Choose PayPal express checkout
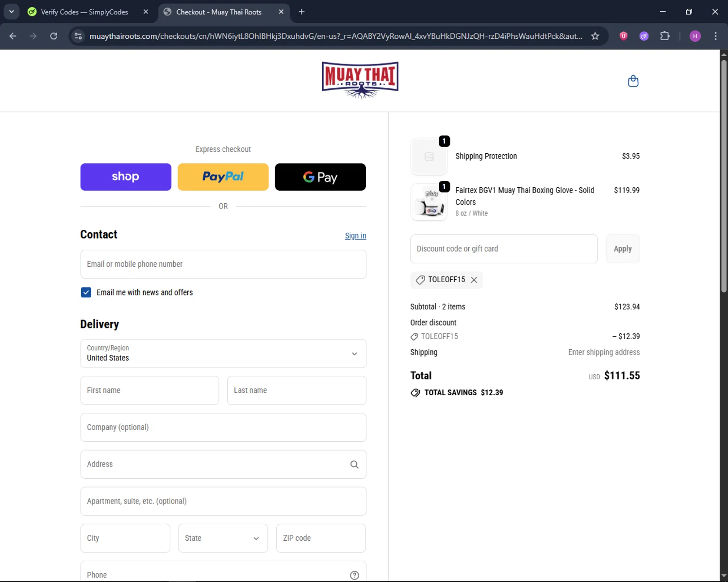The image size is (728, 582). click(x=223, y=177)
